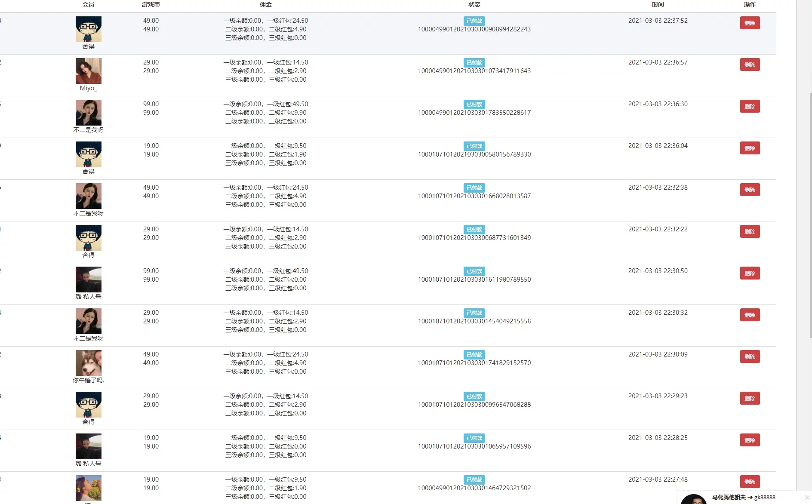
Task: Remove the 99.00 record from 22:36:30
Action: tap(749, 106)
